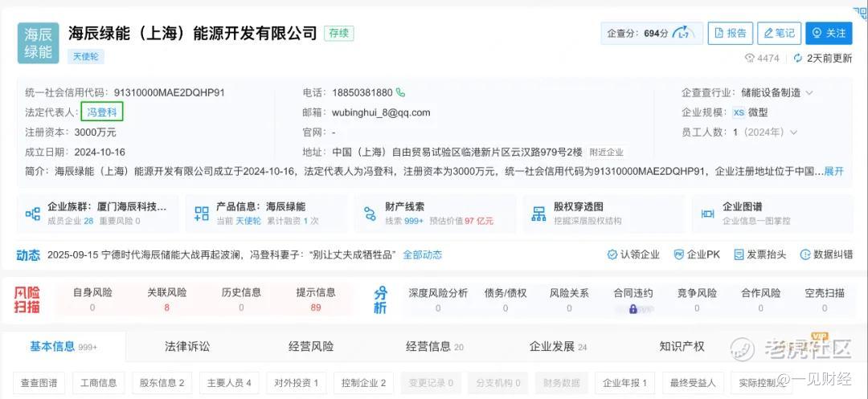Expand the 企查查行业 储能设备制造 dropdown
The height and width of the screenshot is (399, 868).
pos(809,93)
